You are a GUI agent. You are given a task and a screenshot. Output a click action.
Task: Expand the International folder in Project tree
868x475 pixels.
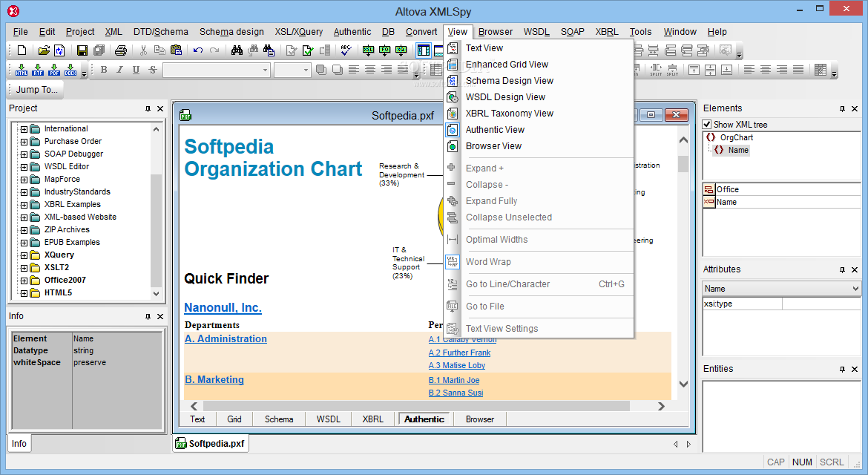[24, 129]
